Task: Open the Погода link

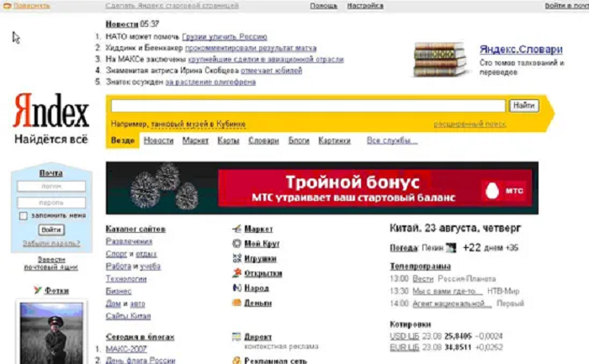Action: [x=404, y=248]
